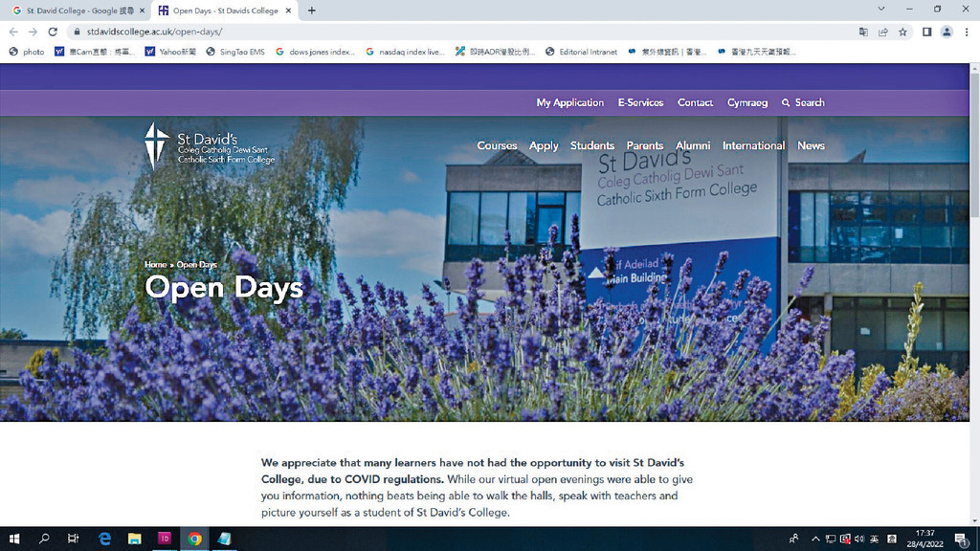Open the Windows Start menu
This screenshot has width=980, height=551.
pos(14,539)
